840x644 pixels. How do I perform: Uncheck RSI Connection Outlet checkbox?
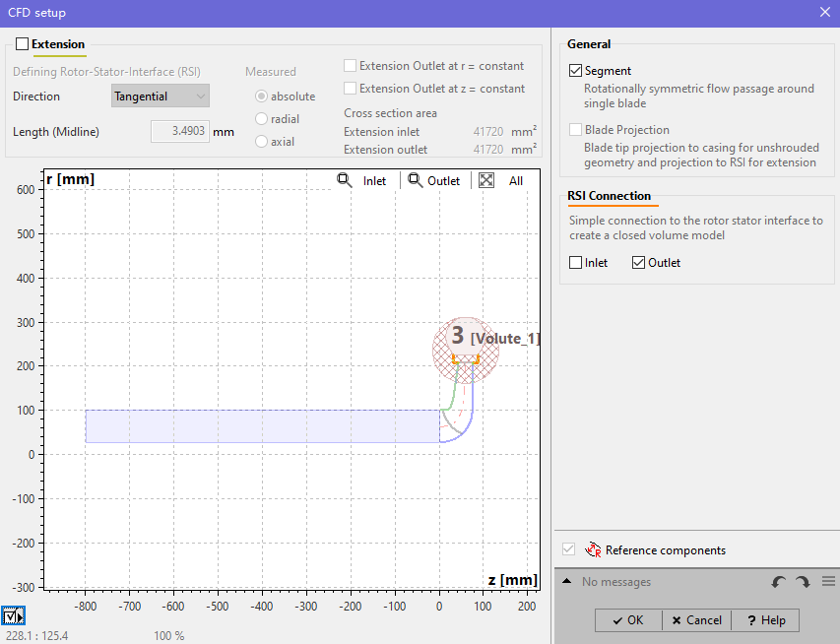(x=638, y=263)
